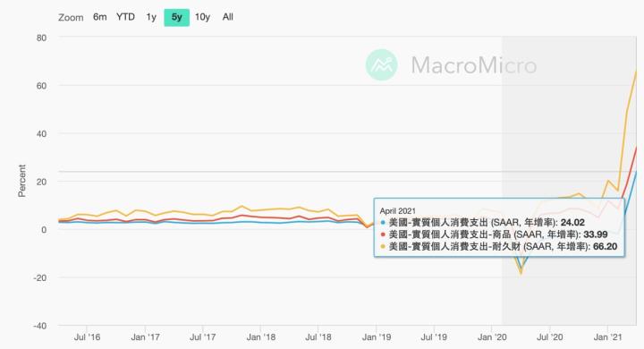Click the Jul '16 axis label

[x=87, y=337]
